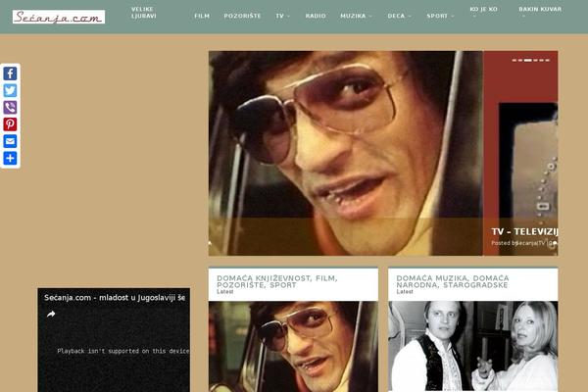Share page via Viber

tap(10, 107)
